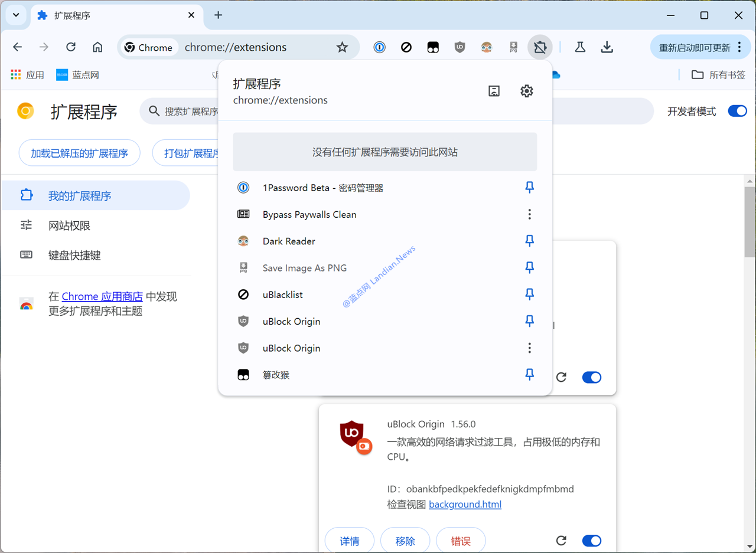756x553 pixels.
Task: Open the Chrome Labs flask icon
Action: coord(580,47)
